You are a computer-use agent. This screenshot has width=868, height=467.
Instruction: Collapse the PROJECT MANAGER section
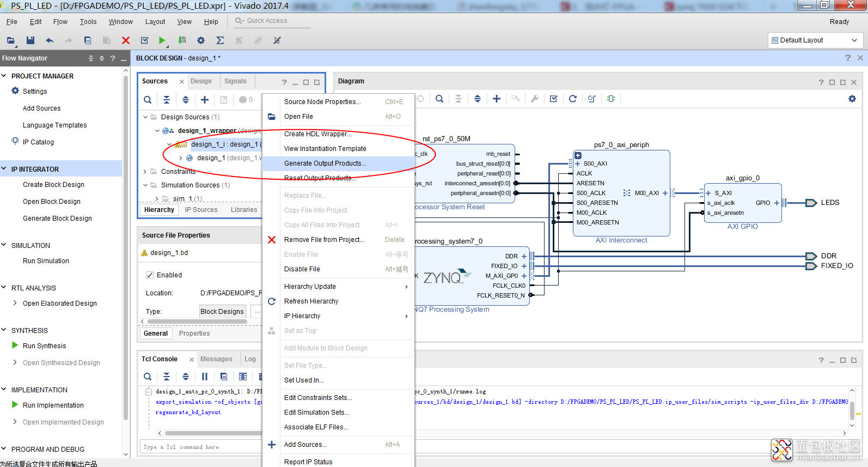coord(4,76)
